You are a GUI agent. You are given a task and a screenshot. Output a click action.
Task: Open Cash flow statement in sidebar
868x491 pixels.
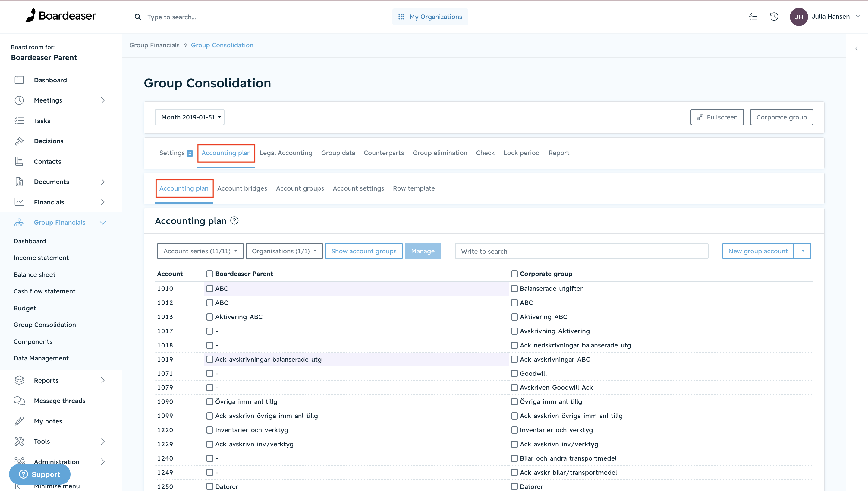coord(45,291)
